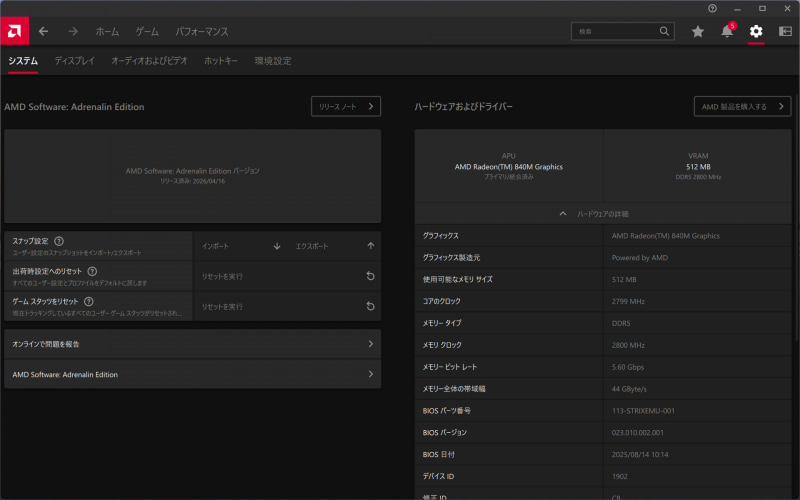
Task: Open settings gear icon
Action: 756,31
